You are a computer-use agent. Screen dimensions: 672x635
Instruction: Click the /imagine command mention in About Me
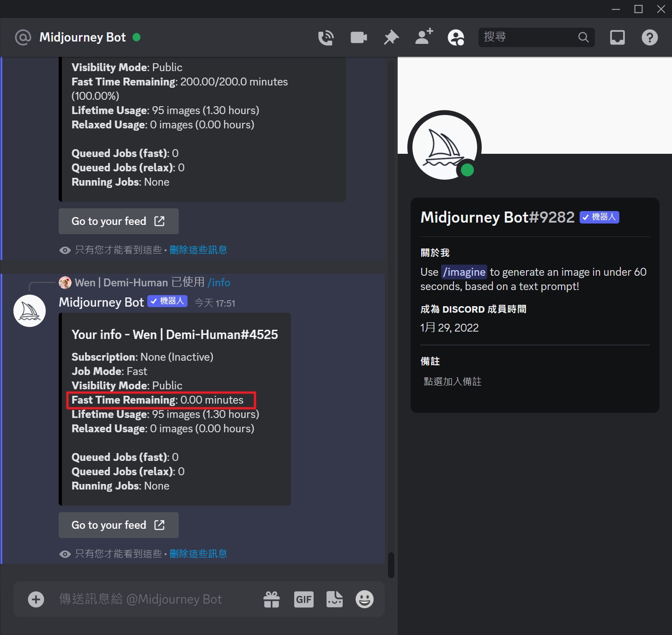464,272
